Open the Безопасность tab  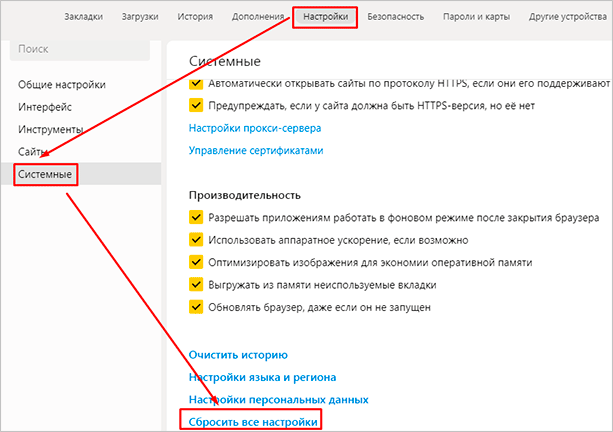395,17
